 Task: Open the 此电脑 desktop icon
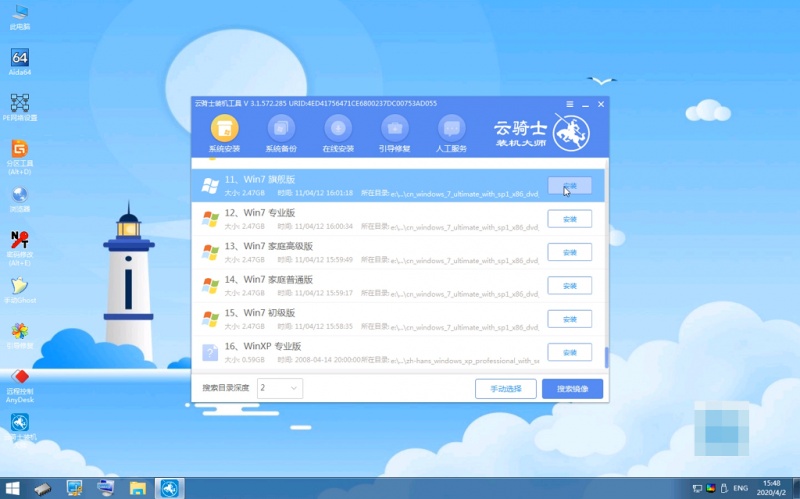click(x=19, y=17)
